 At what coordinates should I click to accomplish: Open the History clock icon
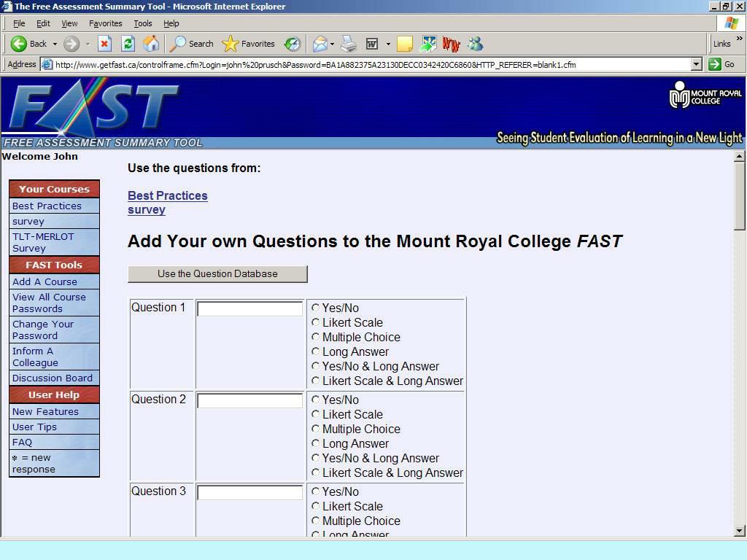pyautogui.click(x=292, y=44)
